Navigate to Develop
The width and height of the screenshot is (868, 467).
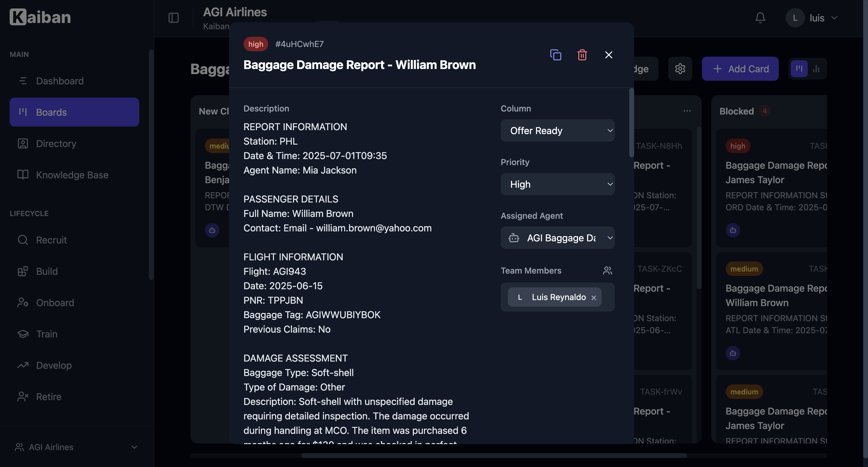pos(74,365)
